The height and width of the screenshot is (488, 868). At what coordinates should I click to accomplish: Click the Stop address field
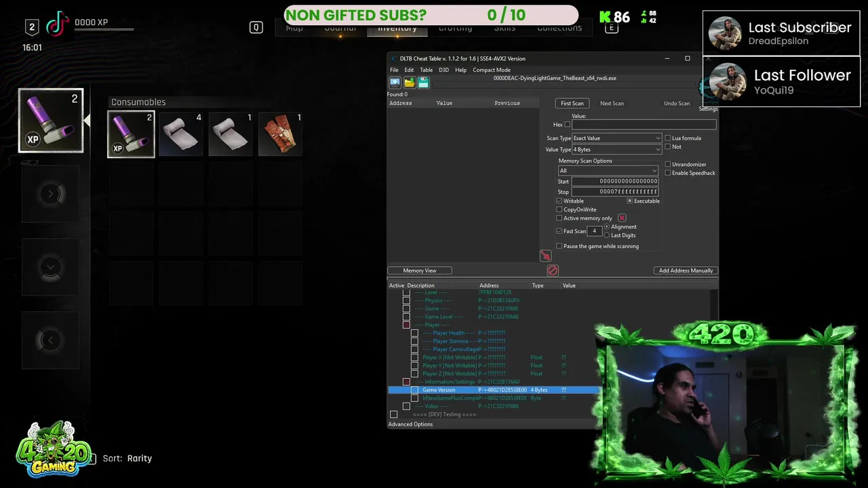pyautogui.click(x=615, y=192)
